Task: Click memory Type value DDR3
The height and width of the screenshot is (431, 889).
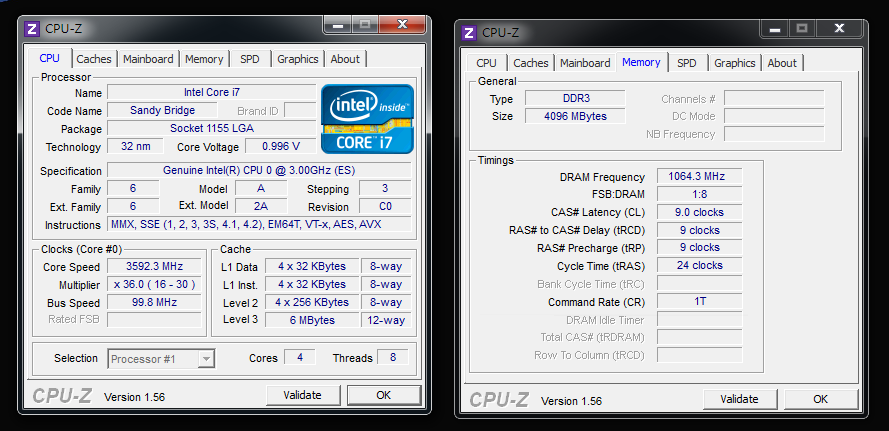Action: pyautogui.click(x=575, y=98)
